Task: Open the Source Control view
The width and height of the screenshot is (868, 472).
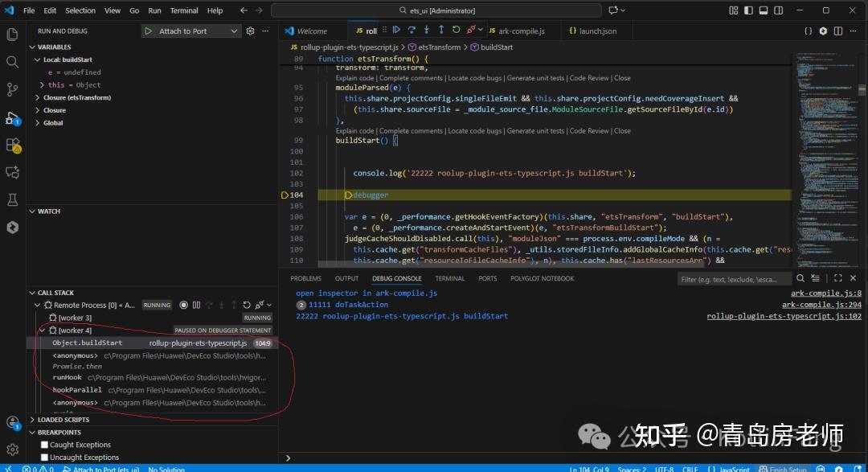Action: coord(12,88)
